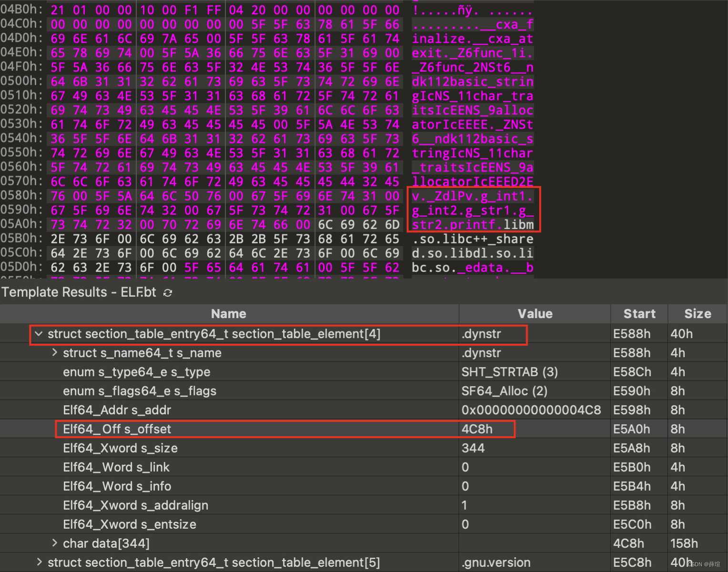Sort by the Size column header

click(x=698, y=314)
